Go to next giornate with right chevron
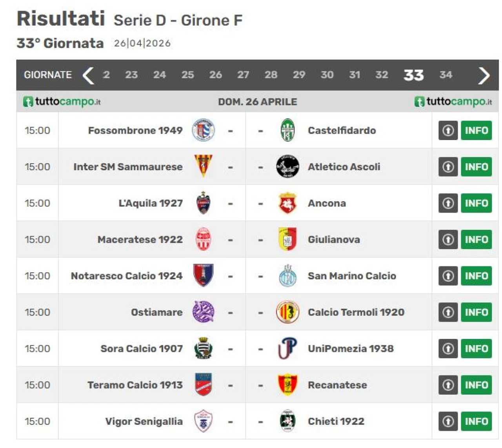Viewport: 502px width, 448px height. [x=484, y=75]
